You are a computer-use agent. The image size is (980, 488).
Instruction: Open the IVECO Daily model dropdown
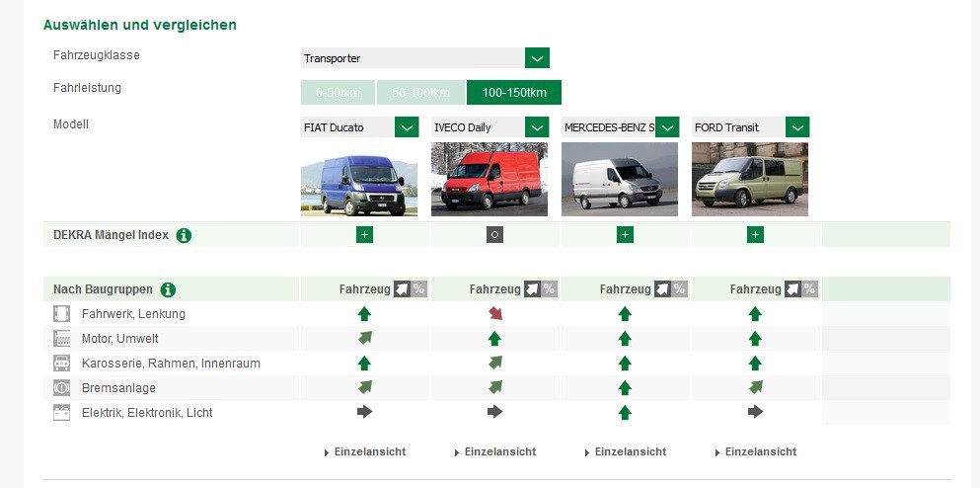[x=490, y=127]
